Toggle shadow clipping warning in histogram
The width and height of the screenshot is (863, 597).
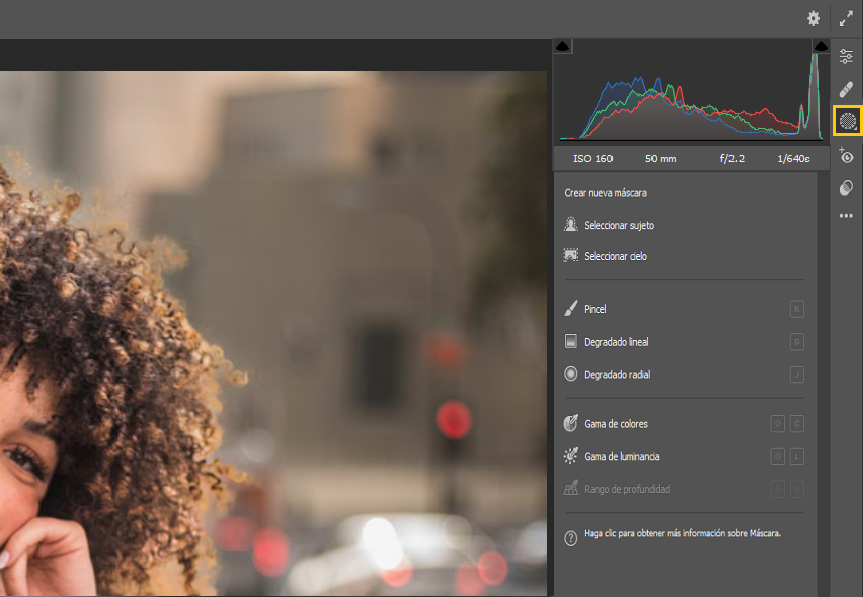tap(562, 46)
